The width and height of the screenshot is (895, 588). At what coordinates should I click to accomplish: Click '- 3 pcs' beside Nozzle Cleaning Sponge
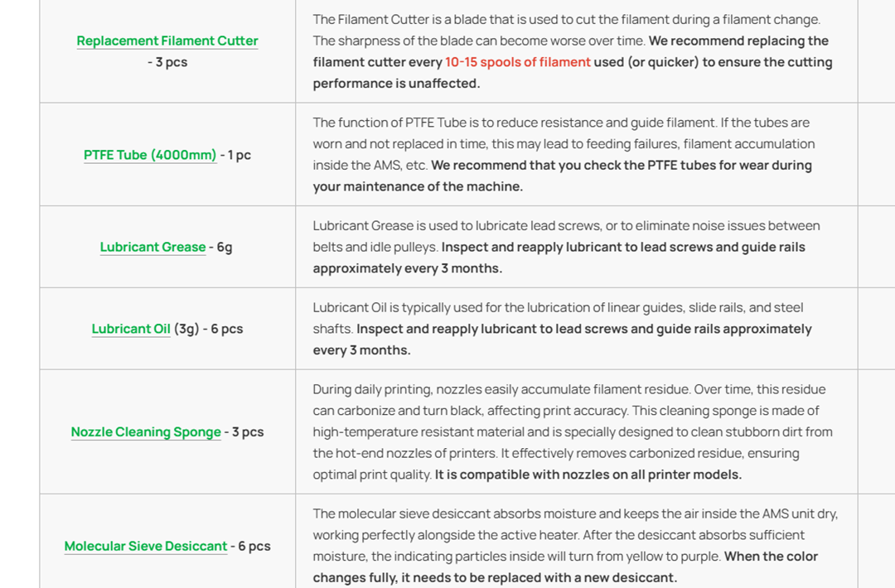(x=244, y=432)
